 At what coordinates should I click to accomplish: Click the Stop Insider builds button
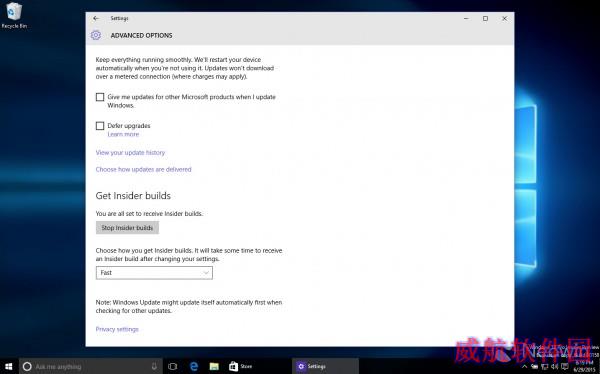click(x=127, y=228)
